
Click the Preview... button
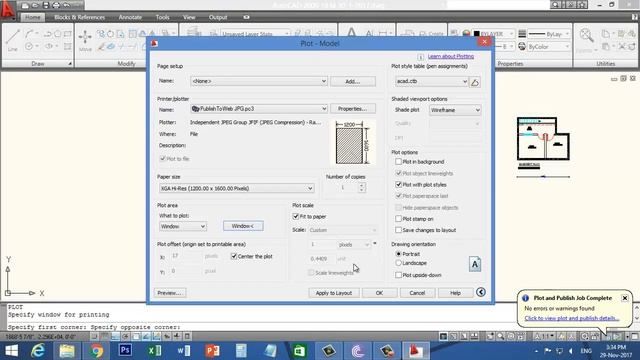pyautogui.click(x=170, y=293)
